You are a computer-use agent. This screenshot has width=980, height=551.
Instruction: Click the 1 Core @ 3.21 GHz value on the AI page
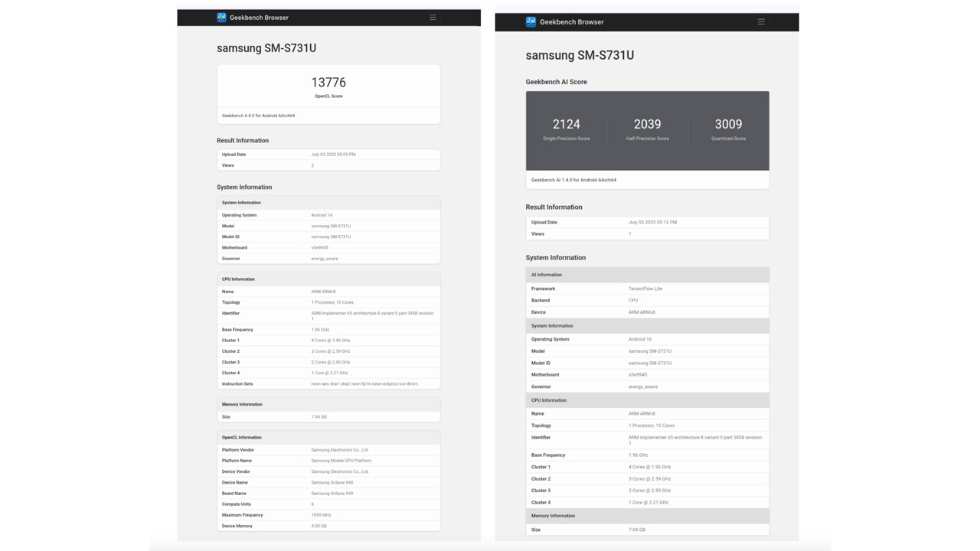[x=648, y=503]
